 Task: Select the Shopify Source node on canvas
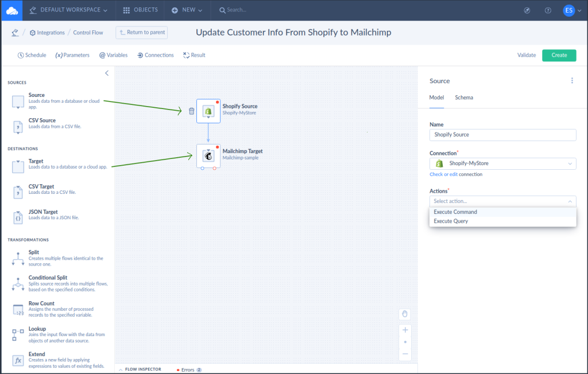point(208,111)
